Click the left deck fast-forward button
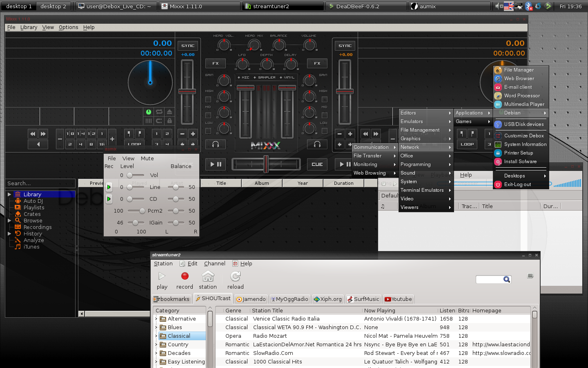 [x=43, y=134]
